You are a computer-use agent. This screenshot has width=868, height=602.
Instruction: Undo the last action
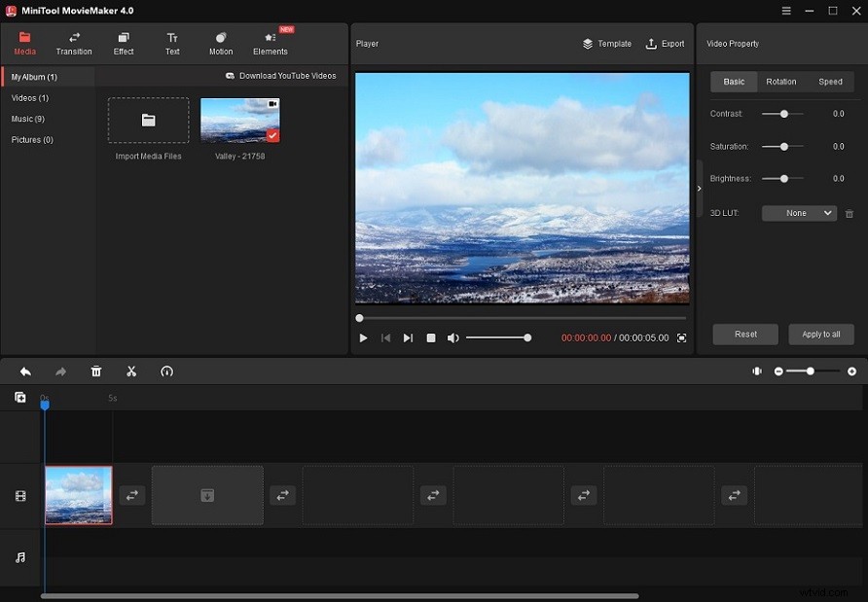(x=25, y=371)
